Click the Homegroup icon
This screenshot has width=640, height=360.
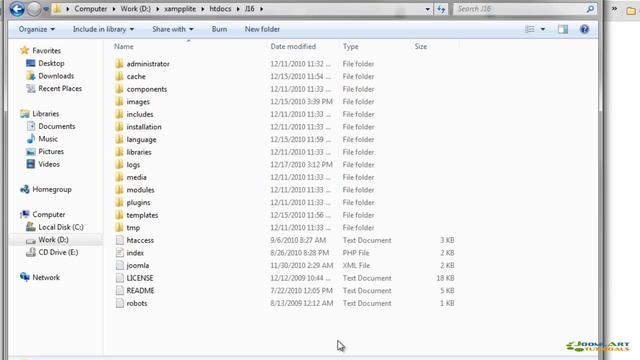24,189
